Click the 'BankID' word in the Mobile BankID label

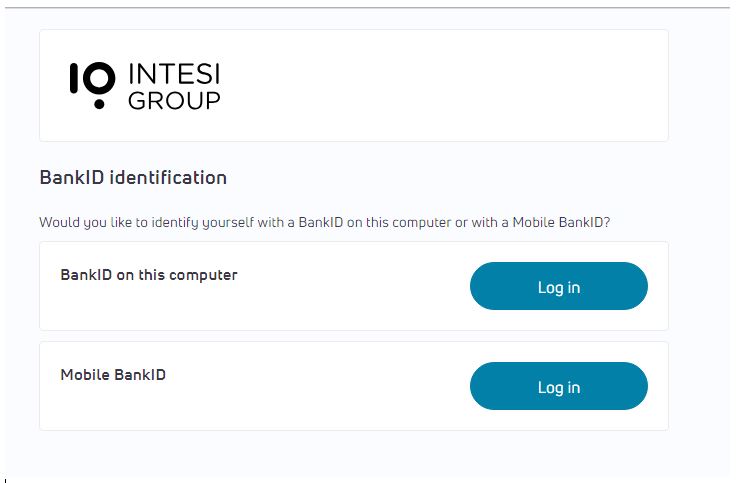(x=140, y=375)
